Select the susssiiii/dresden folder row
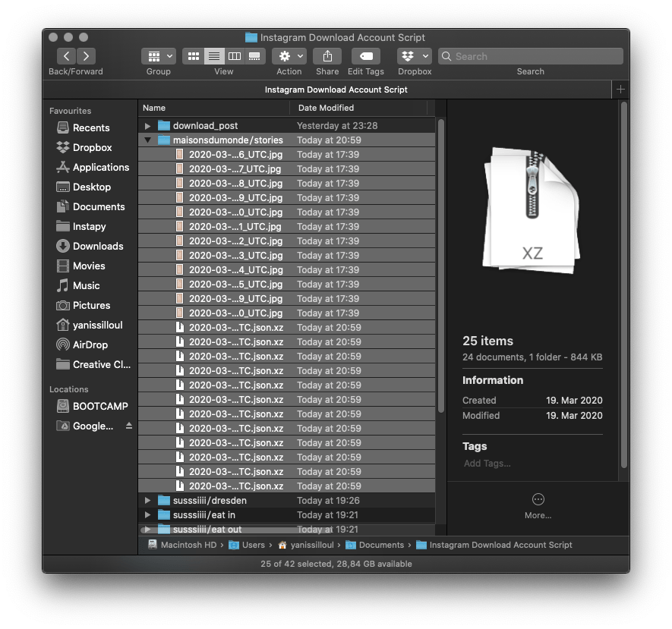 pyautogui.click(x=286, y=500)
